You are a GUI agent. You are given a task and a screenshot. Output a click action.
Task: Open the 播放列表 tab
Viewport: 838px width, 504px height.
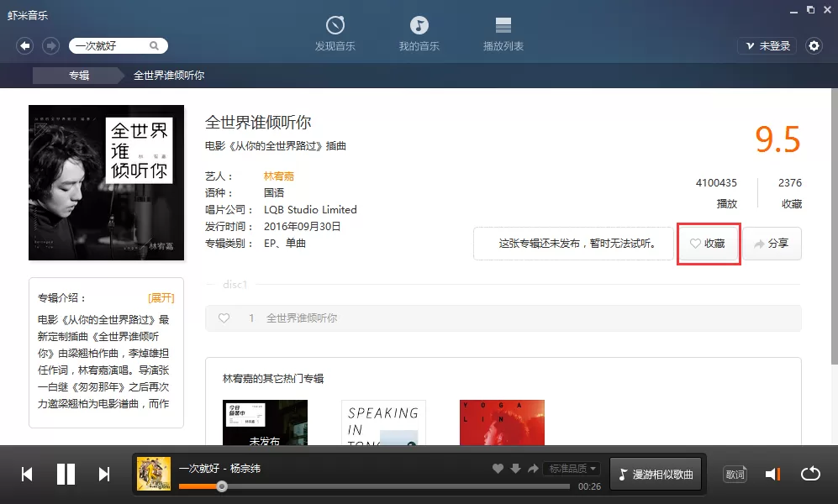click(503, 33)
